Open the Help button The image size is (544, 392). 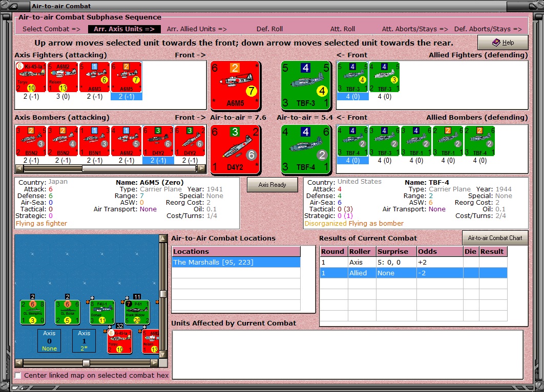point(503,42)
